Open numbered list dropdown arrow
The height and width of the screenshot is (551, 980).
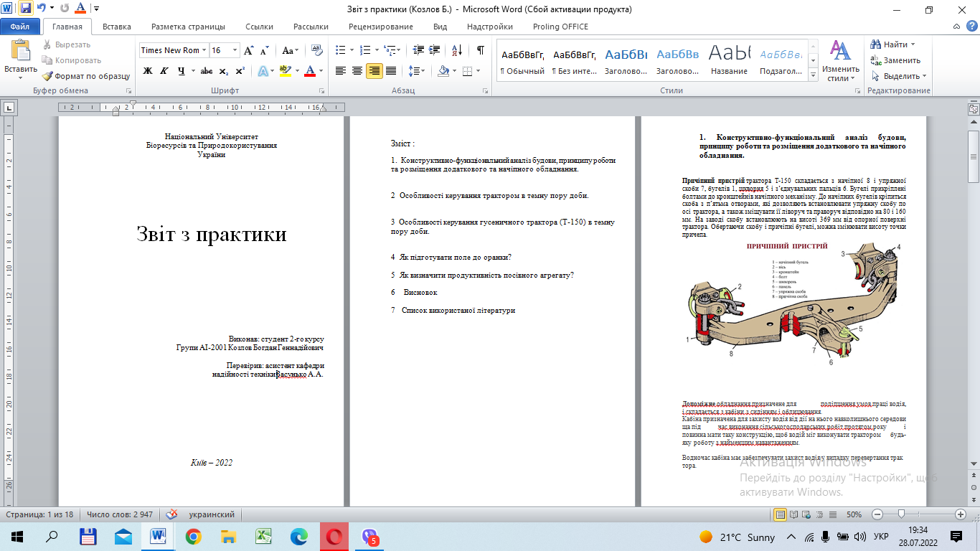pos(377,50)
